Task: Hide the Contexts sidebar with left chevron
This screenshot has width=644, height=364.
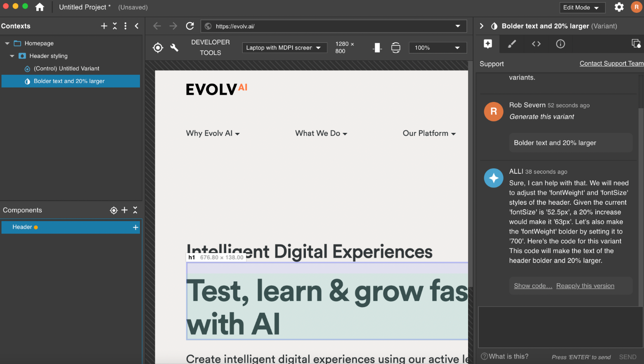Action: click(137, 26)
